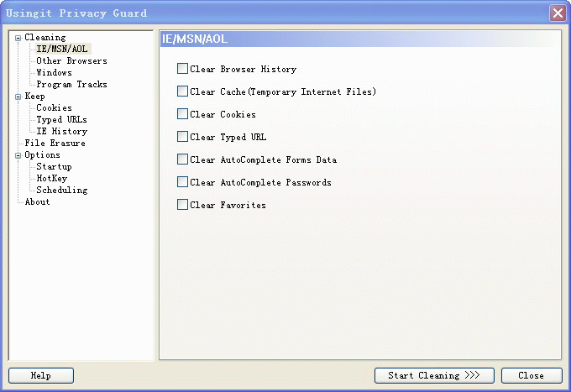Select Other Browsers in the tree
Screen dimensions: 571x392
[x=71, y=61]
